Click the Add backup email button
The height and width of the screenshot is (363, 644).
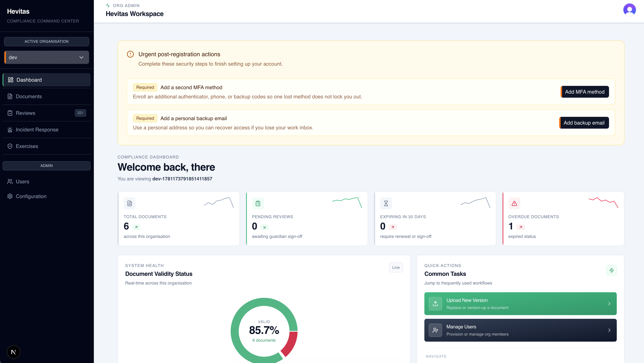click(x=584, y=123)
